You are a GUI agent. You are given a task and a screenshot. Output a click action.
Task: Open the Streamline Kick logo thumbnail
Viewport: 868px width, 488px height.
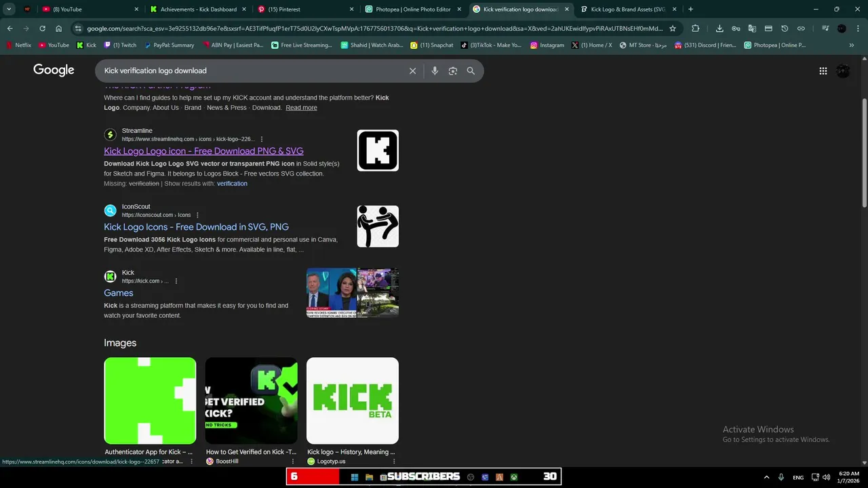(378, 150)
